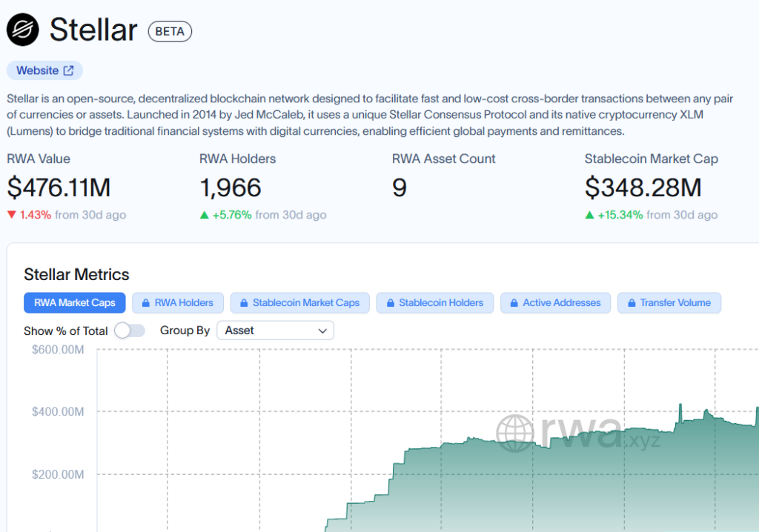Click the Group By label

point(185,330)
